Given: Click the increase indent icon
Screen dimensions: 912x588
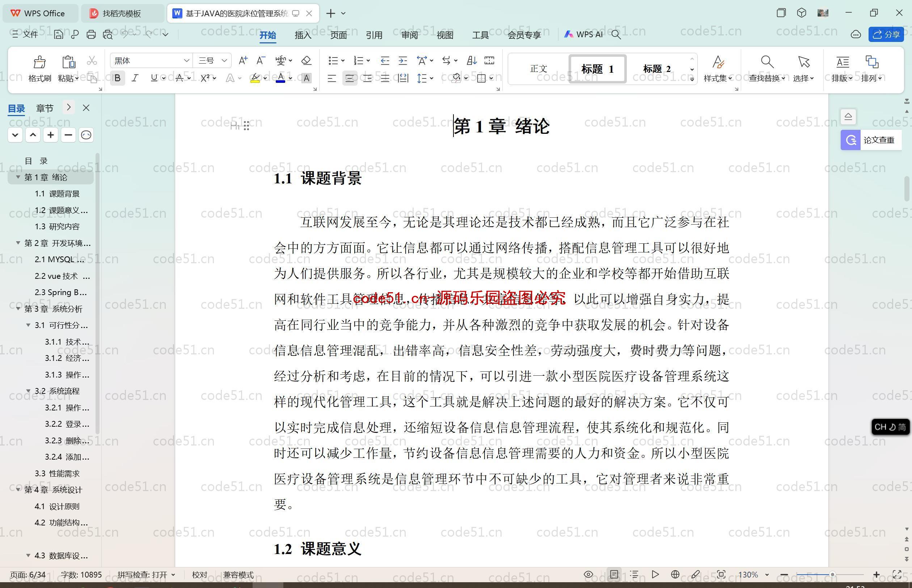Looking at the screenshot, I should [403, 60].
